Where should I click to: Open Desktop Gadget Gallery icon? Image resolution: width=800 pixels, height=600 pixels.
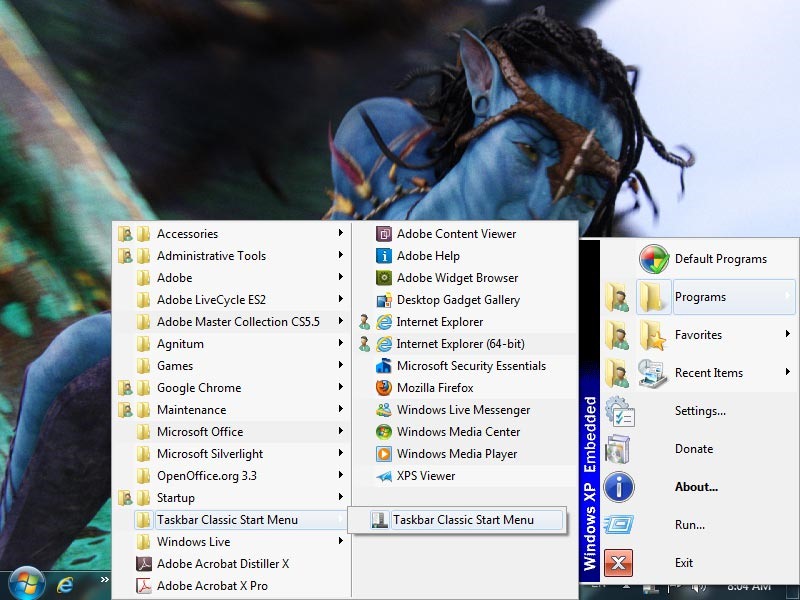point(384,300)
